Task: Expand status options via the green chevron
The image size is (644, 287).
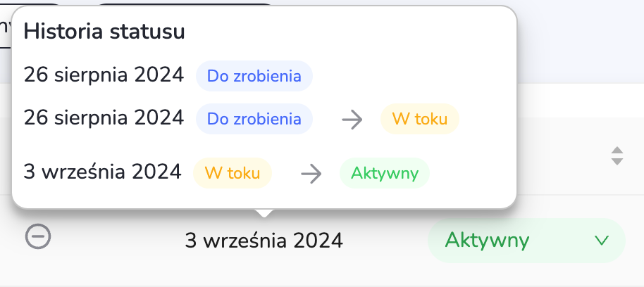Action: pyautogui.click(x=601, y=241)
